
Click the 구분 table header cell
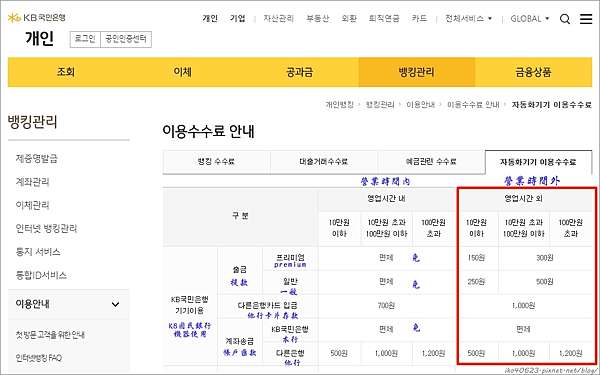(x=240, y=216)
